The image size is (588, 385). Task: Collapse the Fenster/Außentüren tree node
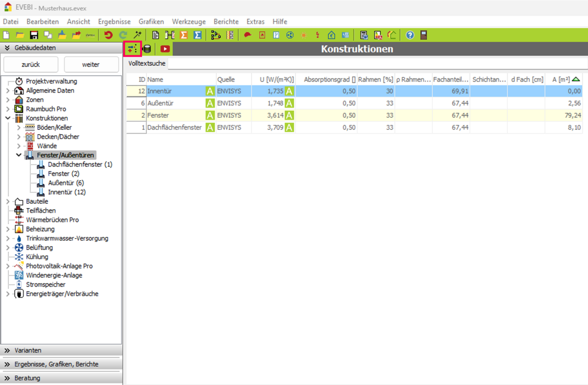point(19,155)
